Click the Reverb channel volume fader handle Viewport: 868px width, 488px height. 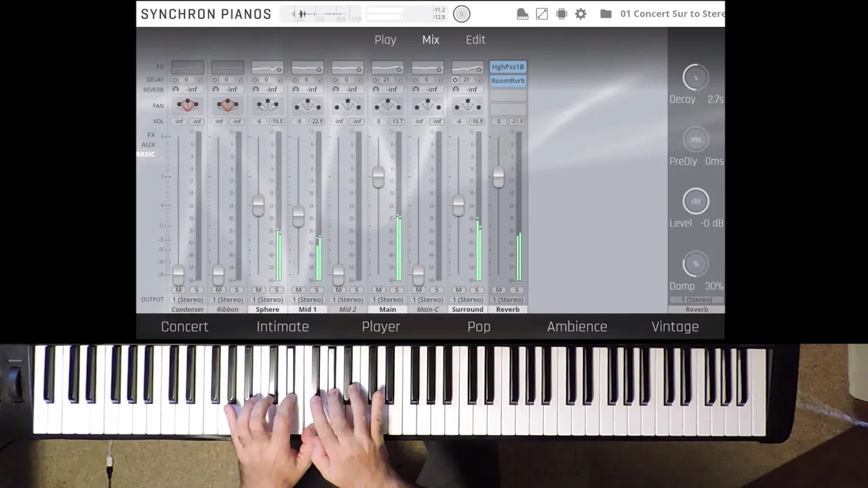(498, 178)
